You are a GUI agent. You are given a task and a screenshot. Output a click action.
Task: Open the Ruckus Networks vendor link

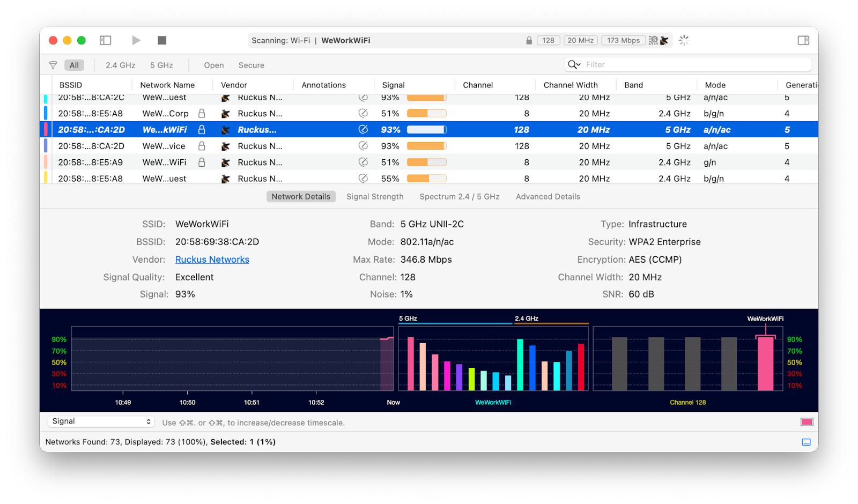pos(212,260)
